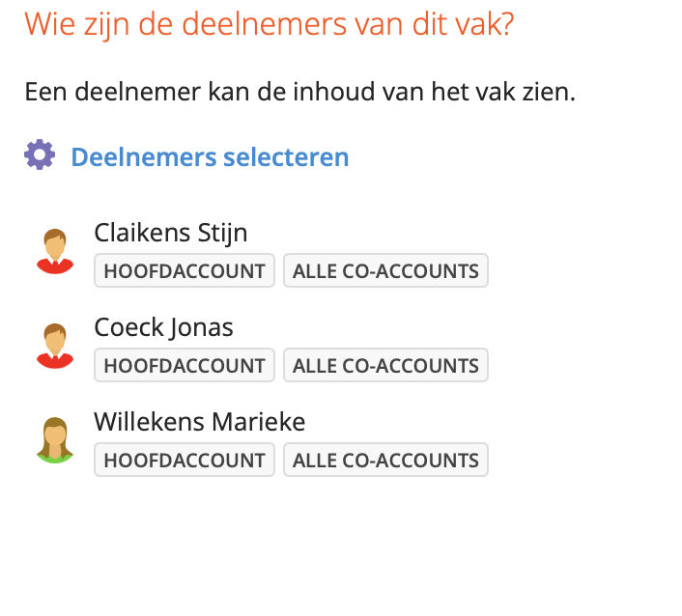682x616 pixels.
Task: Select the Willekens Marieke name text
Action: [200, 422]
